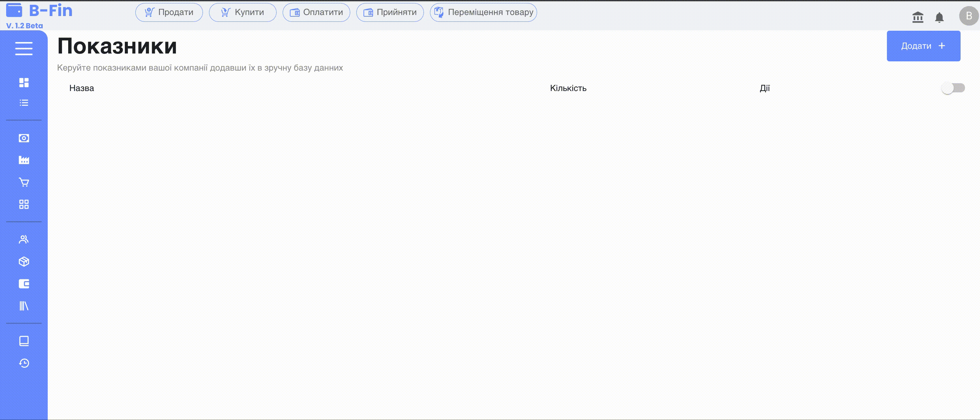This screenshot has height=420, width=980.
Task: Open the wallet icon in sidebar
Action: 24,284
